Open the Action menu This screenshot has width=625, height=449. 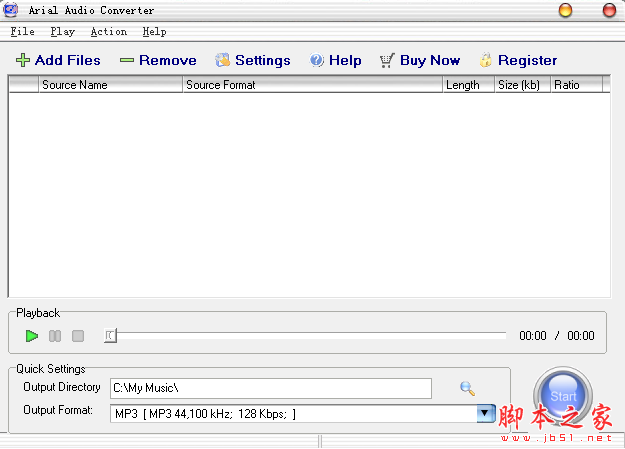(x=108, y=32)
